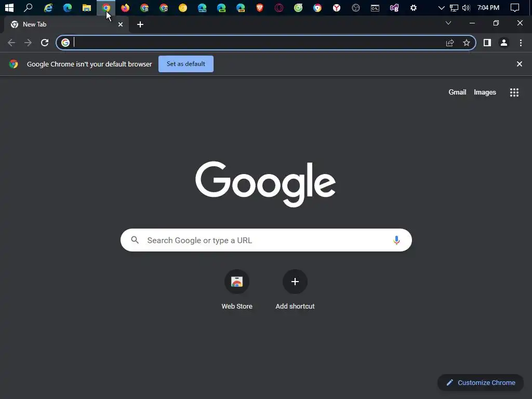Screen dimensions: 532x399
Task: Launch Internet Explorer from the taskbar
Action: coord(48,7)
